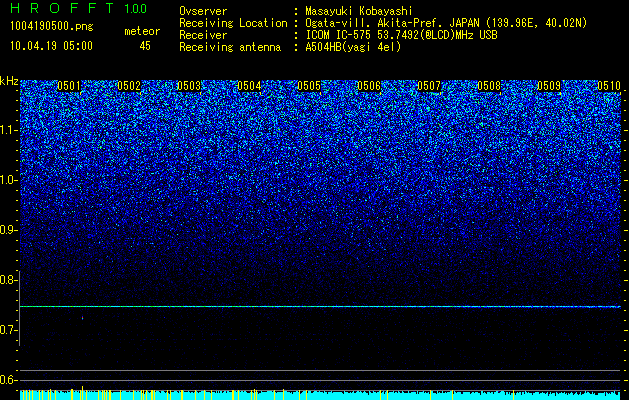Click the Ogata-vill. Akita-Pref. JAPAN location text
This screenshot has width=629, height=400.
446,24
